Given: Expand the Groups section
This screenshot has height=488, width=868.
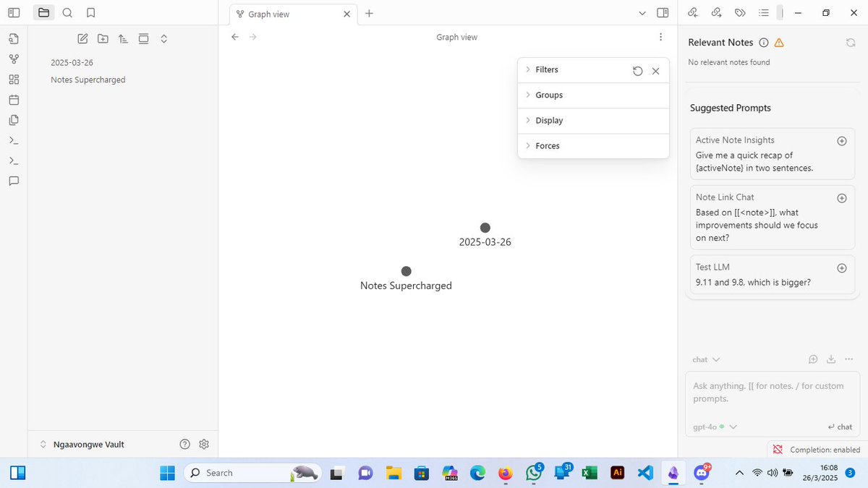Looking at the screenshot, I should pos(549,95).
